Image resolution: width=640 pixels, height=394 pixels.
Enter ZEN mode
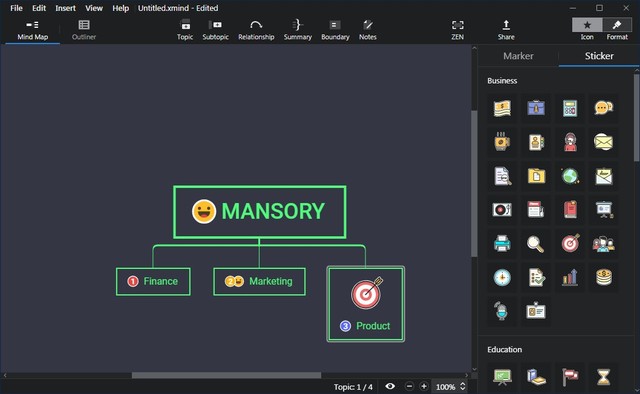click(458, 30)
